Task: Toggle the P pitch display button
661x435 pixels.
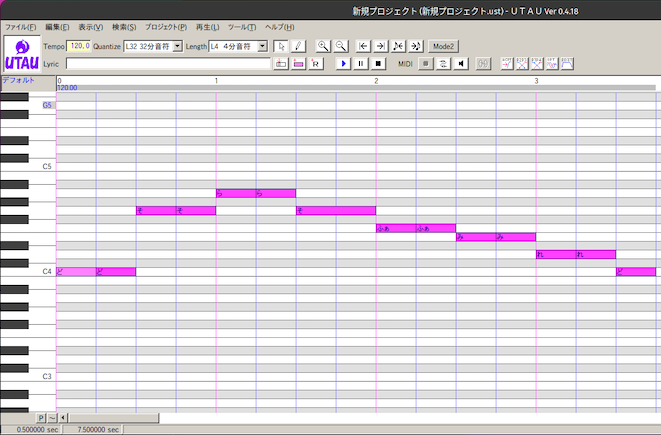Action: (42, 416)
